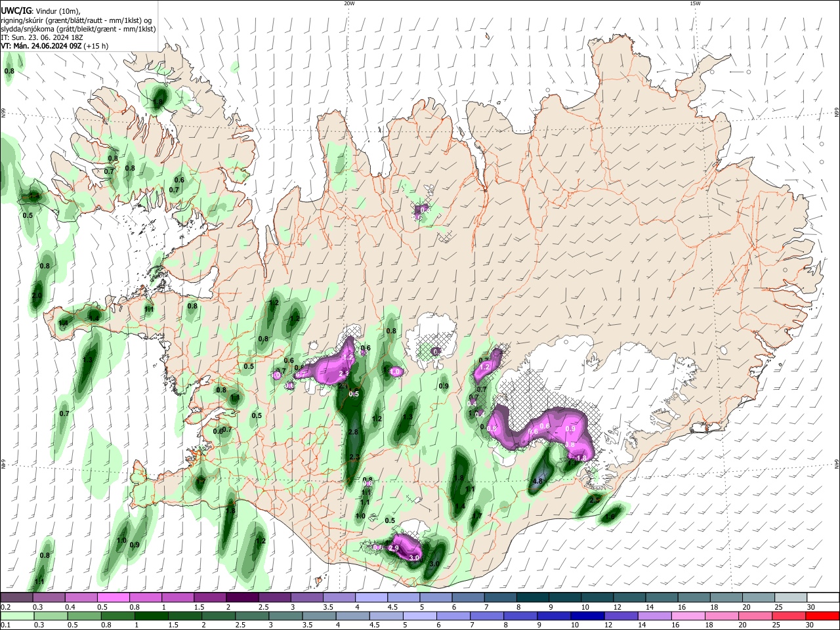Viewport: 840px width, 630px height.
Task: Click the 'slydda/snjókoma' snow legend description line
Action: (78, 29)
